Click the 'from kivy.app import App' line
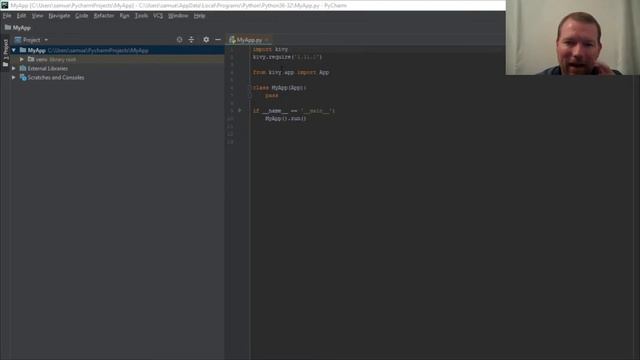Viewport: 640px width, 360px height. [291, 73]
